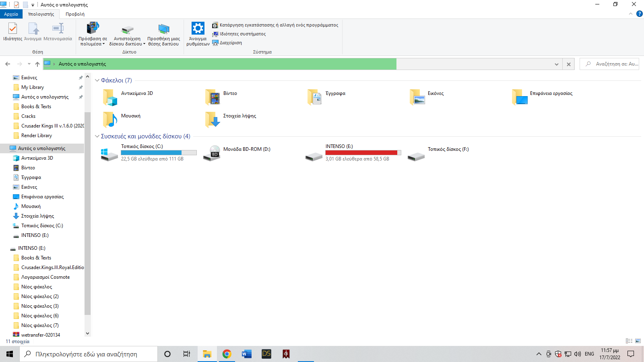Select Αυτός ο υπολογιστής highlighted tree node
Viewport: 644px width, 362px height.
42,148
